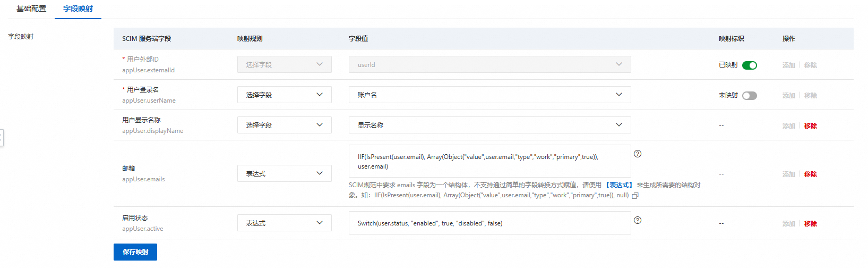Viewport: 868px width, 268px height.
Task: Click the SCIM 服务端字段 column header
Action: [147, 39]
